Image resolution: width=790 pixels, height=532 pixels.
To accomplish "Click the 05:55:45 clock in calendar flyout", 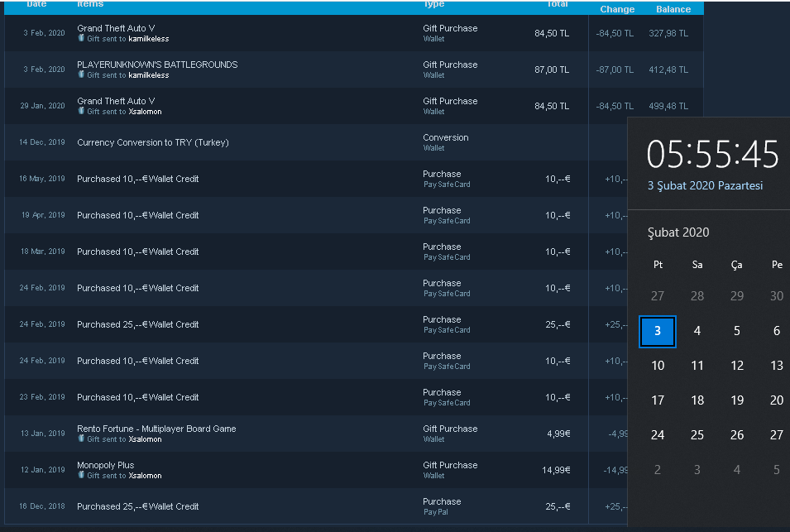I will coord(712,154).
